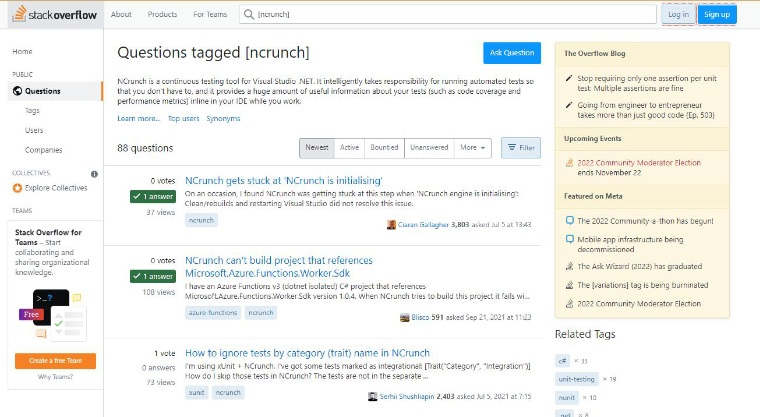Switch to the Bountied tab

[x=384, y=148]
